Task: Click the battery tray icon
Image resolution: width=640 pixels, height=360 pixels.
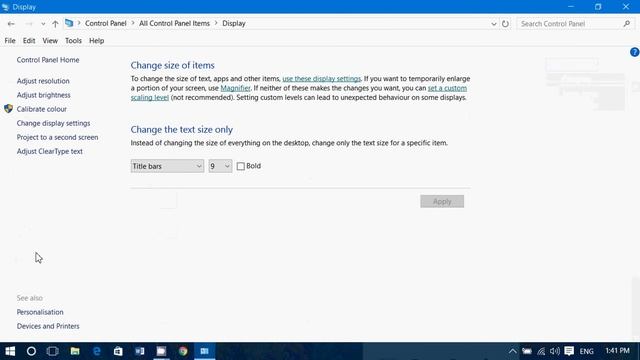Action: 527,351
